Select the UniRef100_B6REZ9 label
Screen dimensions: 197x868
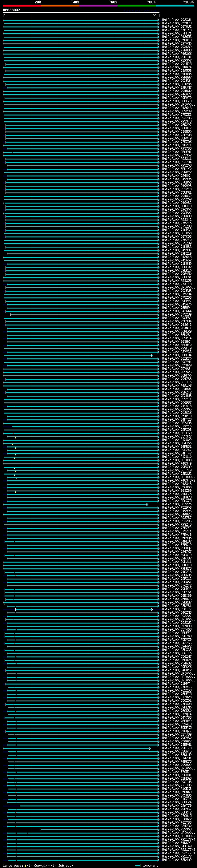(177, 101)
